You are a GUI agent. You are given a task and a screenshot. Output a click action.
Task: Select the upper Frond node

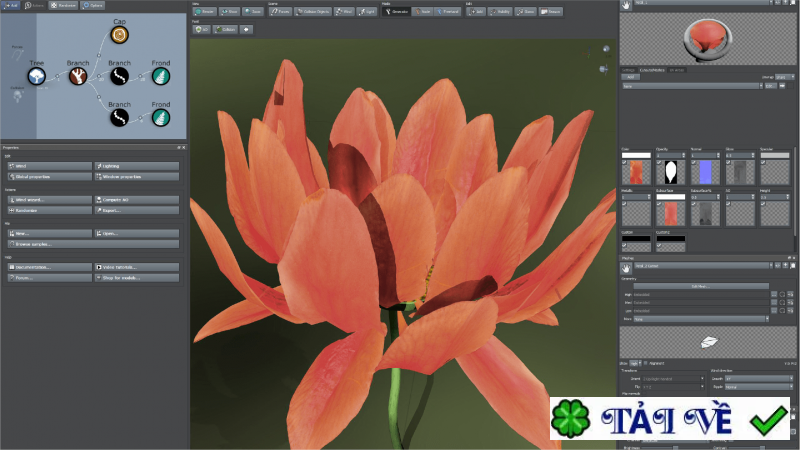[x=161, y=76]
